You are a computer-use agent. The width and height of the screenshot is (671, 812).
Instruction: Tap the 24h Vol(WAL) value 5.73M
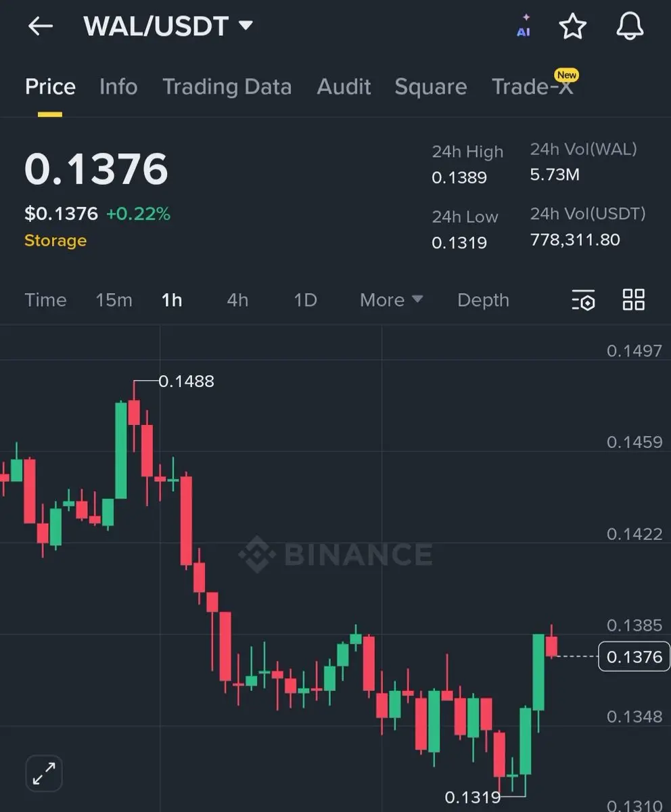tap(555, 175)
